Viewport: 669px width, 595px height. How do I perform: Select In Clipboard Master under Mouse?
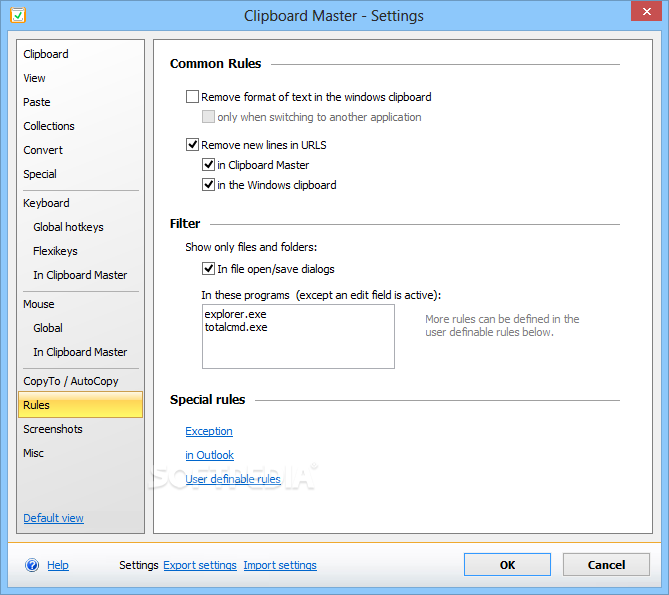80,352
